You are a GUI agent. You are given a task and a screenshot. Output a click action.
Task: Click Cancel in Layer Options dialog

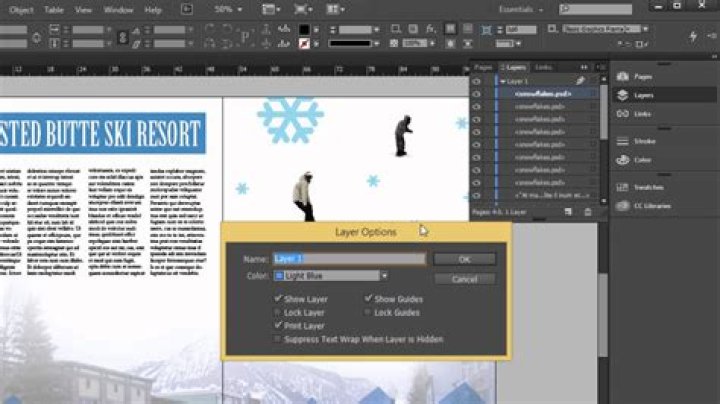coord(464,279)
